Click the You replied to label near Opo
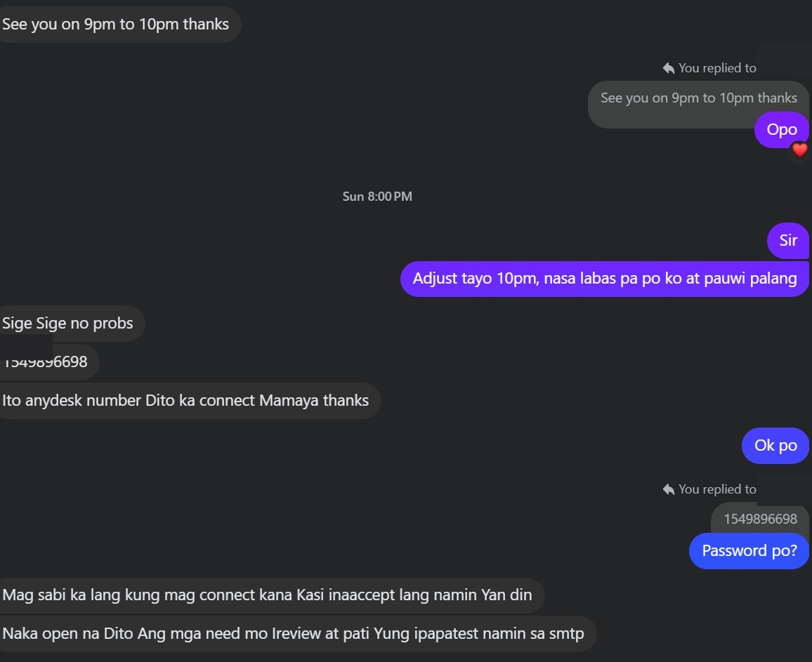The height and width of the screenshot is (662, 812). (x=716, y=67)
